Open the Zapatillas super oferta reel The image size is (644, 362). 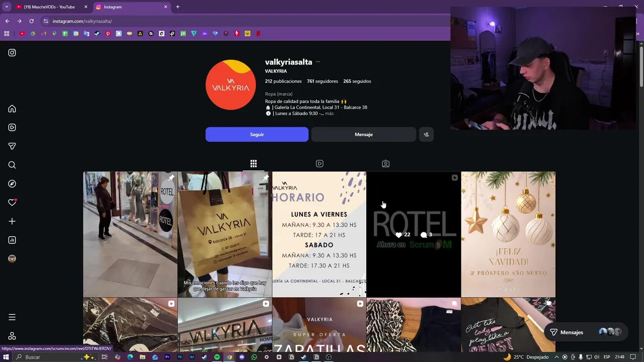coord(319,325)
